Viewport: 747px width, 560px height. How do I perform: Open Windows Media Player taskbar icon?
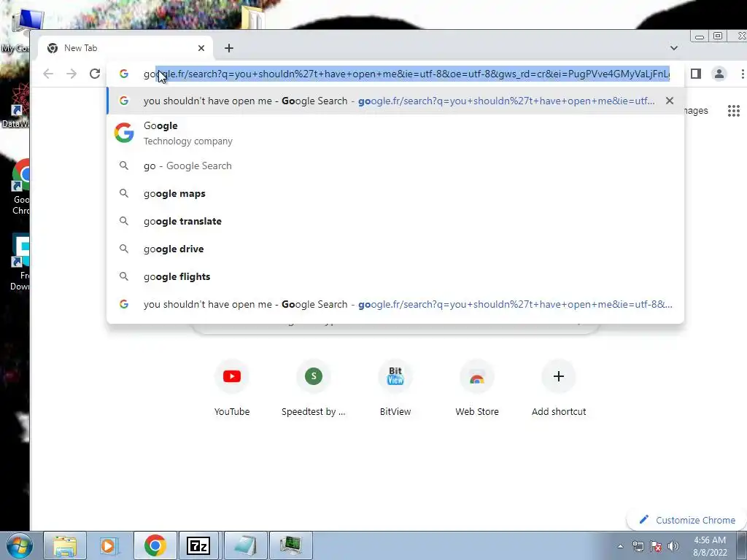click(x=110, y=545)
